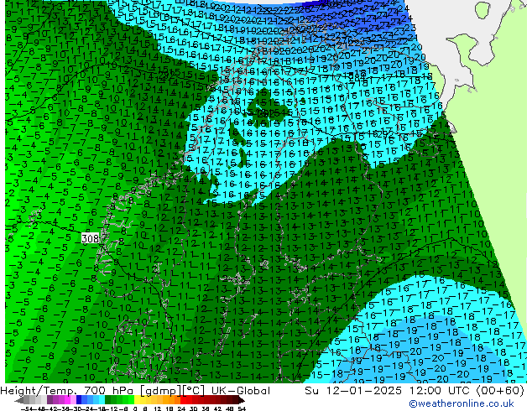This screenshot has height=411, width=532.
Task: Select the legend value 24
Action: coord(181,408)
